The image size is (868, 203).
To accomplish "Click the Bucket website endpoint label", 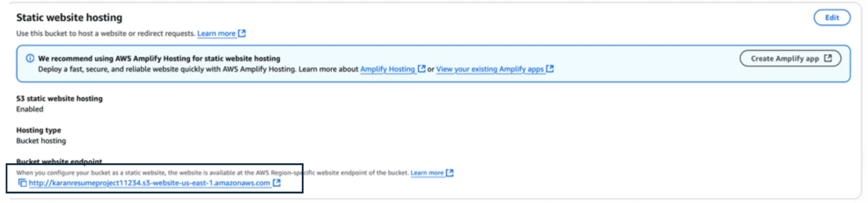I will (59, 161).
